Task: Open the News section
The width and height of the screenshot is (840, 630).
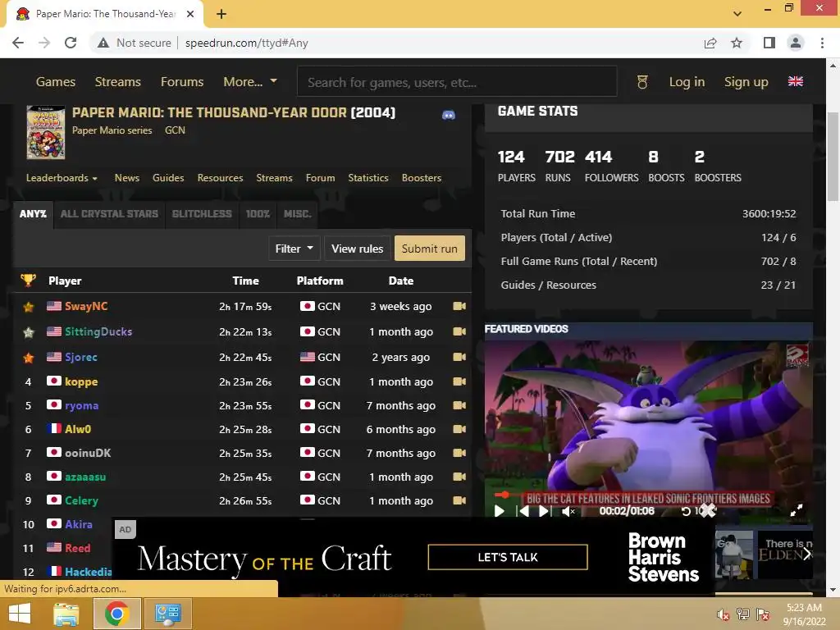Action: point(127,178)
